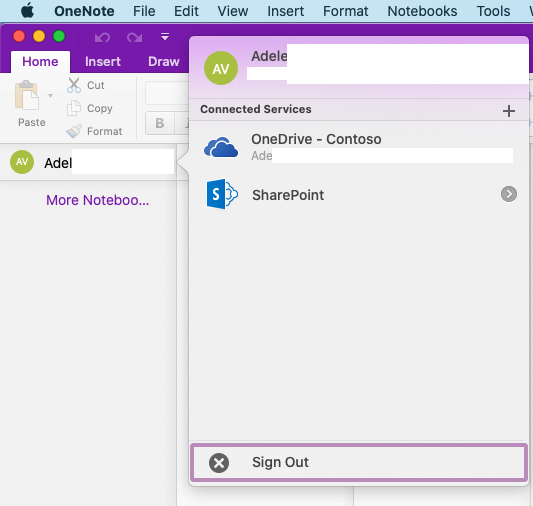The height and width of the screenshot is (506, 533).
Task: Open the Edit menu
Action: coord(186,11)
